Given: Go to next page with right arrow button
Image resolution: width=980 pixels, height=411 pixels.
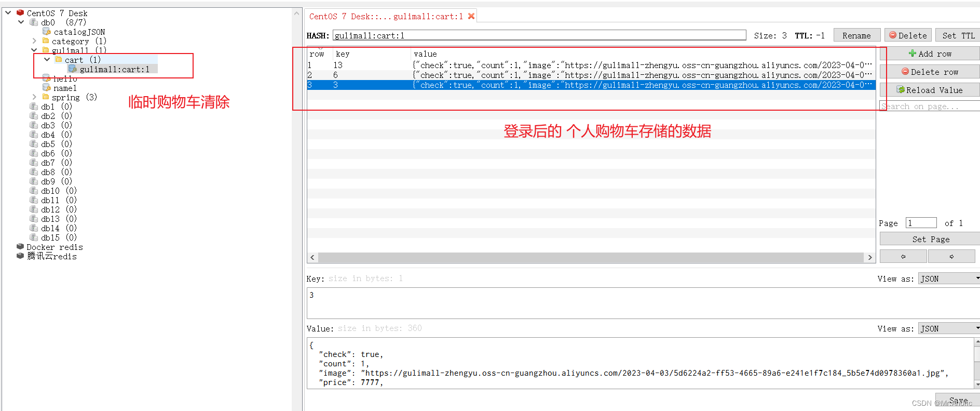Looking at the screenshot, I should click(x=951, y=257).
